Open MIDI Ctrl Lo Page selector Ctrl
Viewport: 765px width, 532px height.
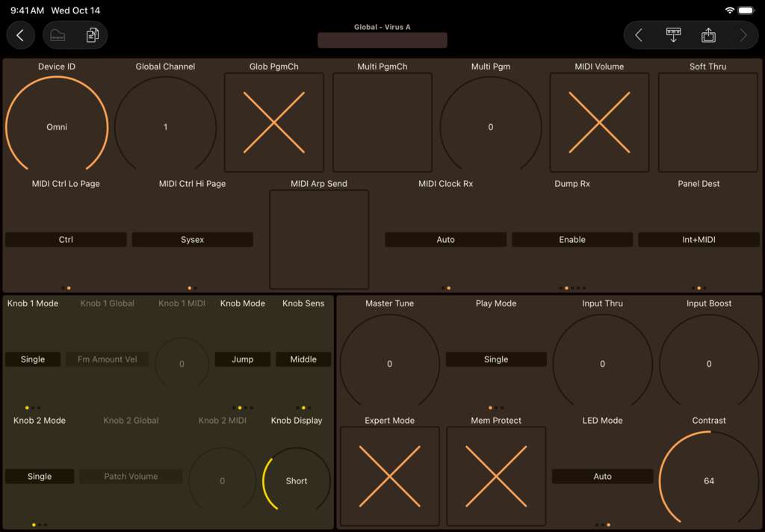point(66,240)
